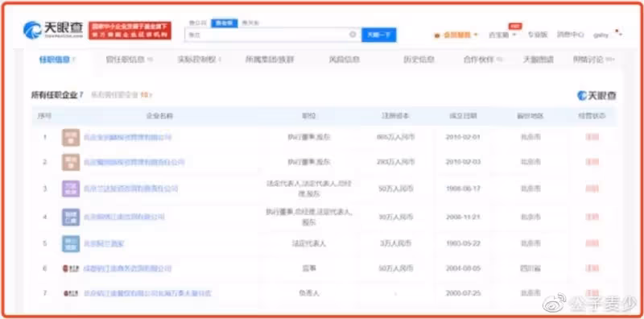Select the date 2000-07-25
The height and width of the screenshot is (319, 644).
[x=463, y=293]
